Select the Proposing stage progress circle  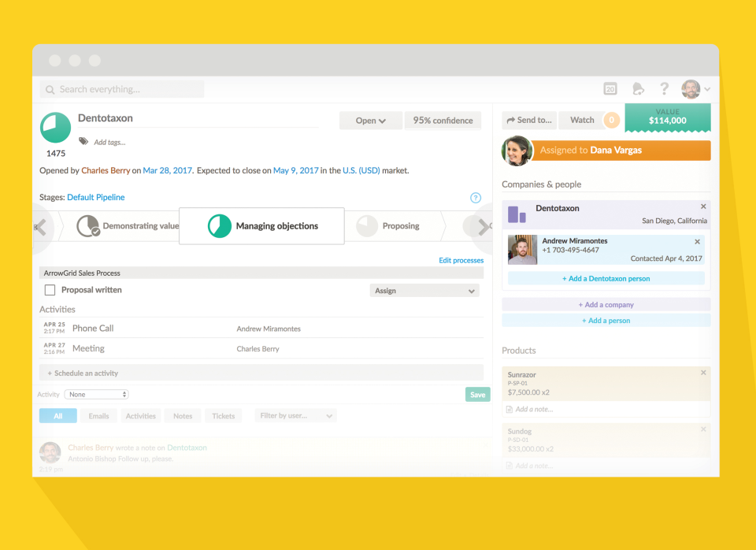367,226
